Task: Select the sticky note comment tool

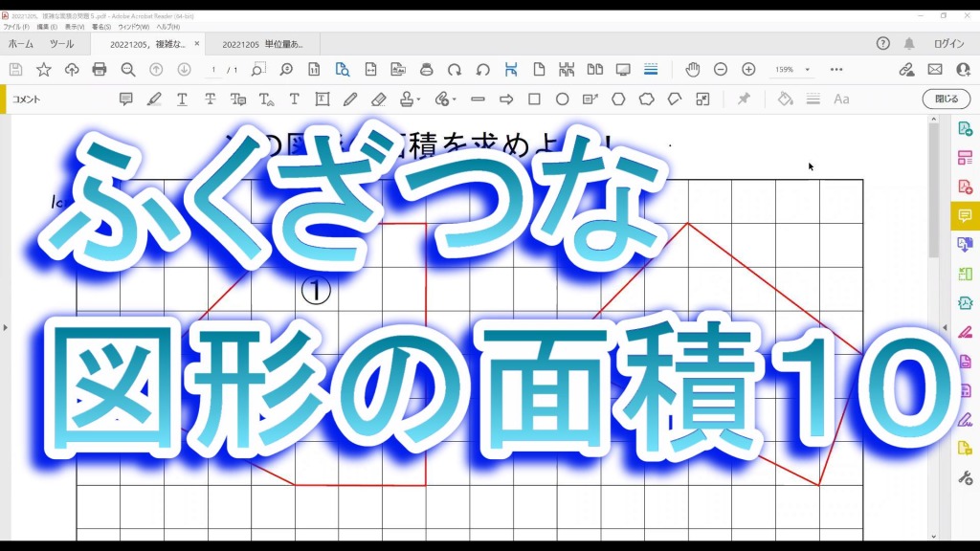Action: (126, 99)
